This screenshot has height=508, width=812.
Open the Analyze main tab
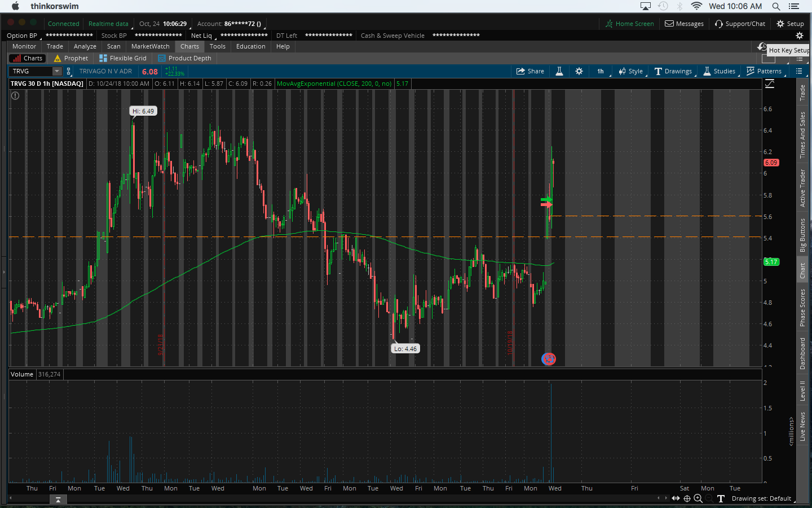(85, 46)
